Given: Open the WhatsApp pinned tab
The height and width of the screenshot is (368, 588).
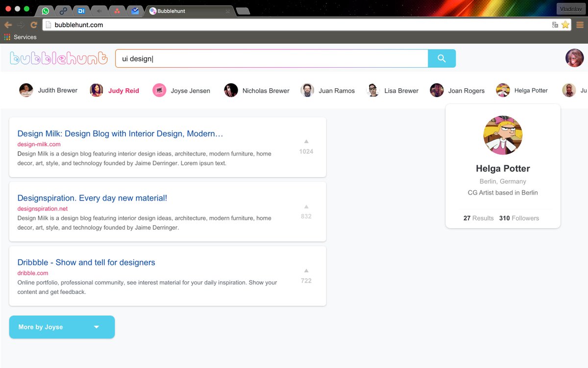Looking at the screenshot, I should (46, 11).
